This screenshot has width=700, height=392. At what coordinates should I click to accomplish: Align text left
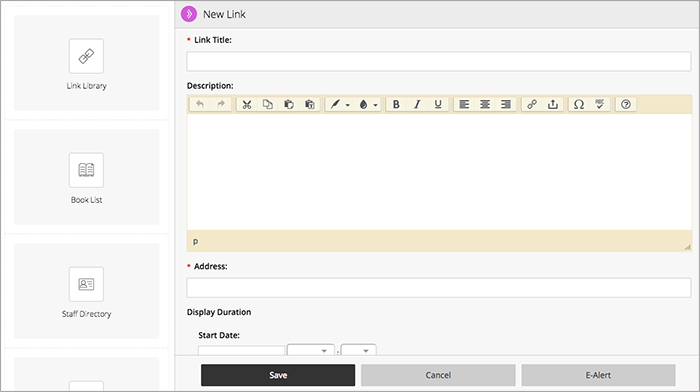464,104
